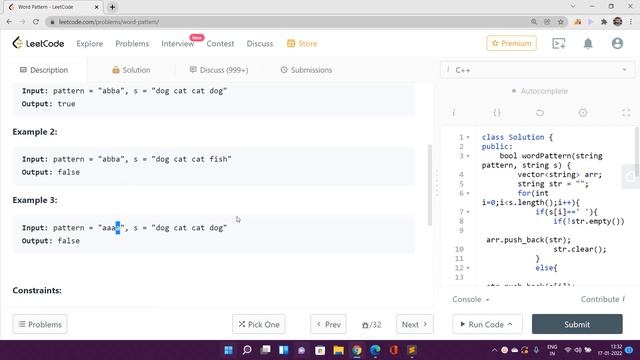
Task: Click the Pick One button
Action: pyautogui.click(x=259, y=324)
